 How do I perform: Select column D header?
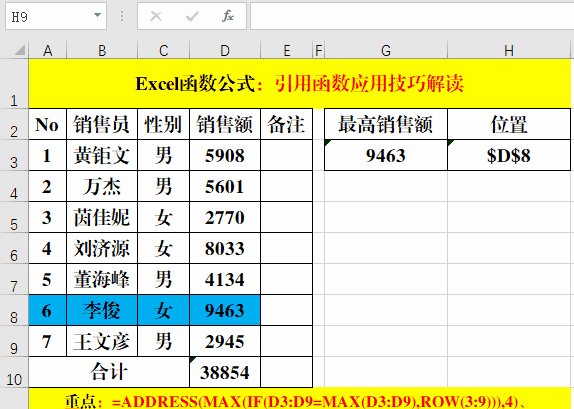pyautogui.click(x=225, y=51)
